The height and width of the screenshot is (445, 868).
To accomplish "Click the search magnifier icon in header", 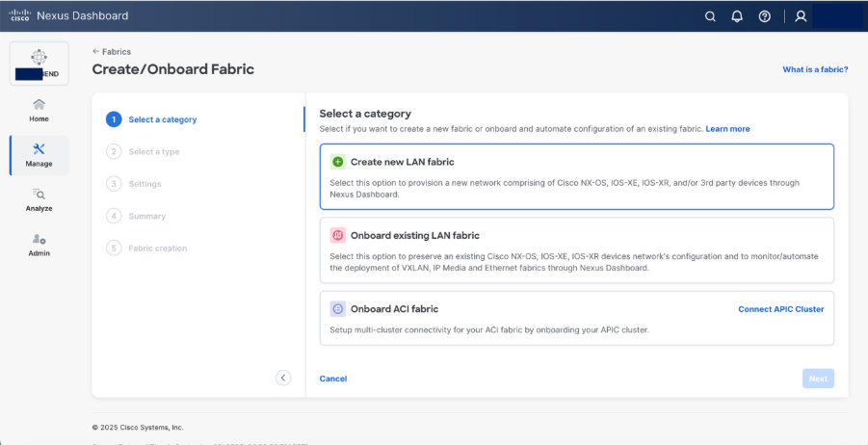I will [711, 16].
